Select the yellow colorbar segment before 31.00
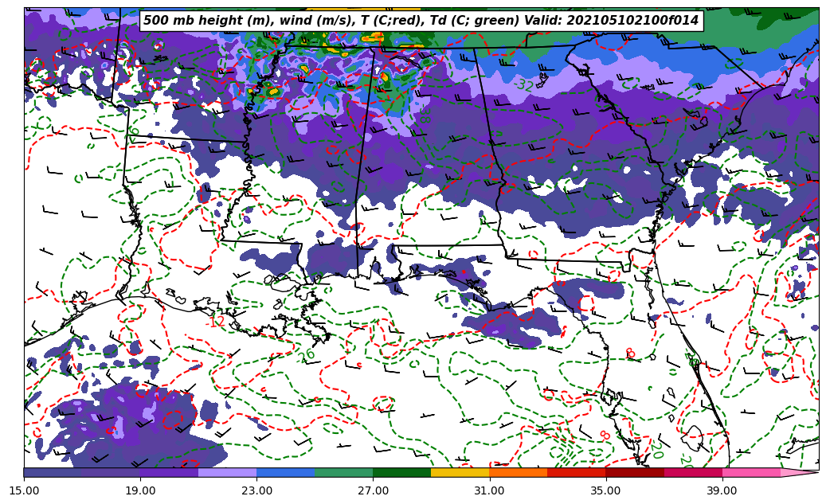 coord(460,472)
